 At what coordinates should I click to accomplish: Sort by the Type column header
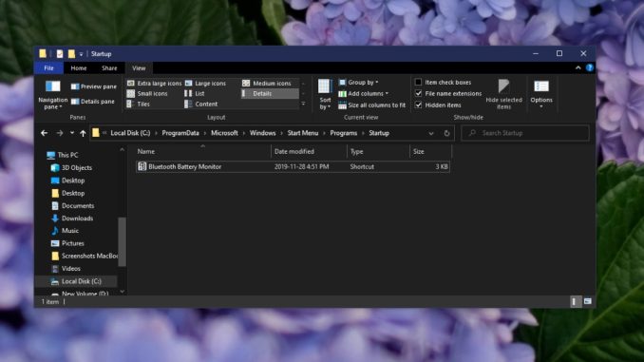tap(378, 152)
